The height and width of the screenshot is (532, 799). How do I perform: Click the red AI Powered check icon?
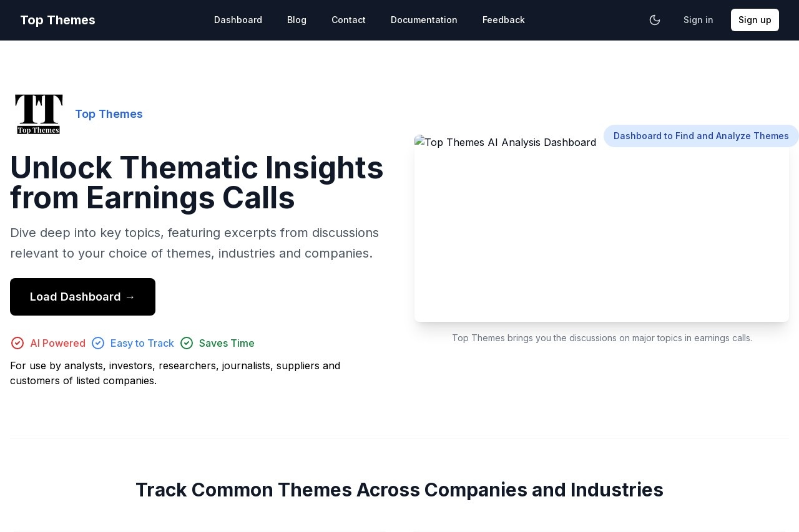17,343
